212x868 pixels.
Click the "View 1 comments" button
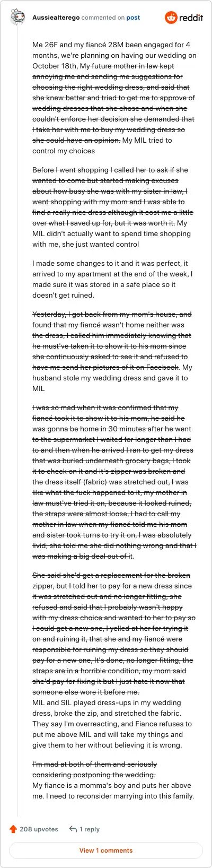[106, 850]
